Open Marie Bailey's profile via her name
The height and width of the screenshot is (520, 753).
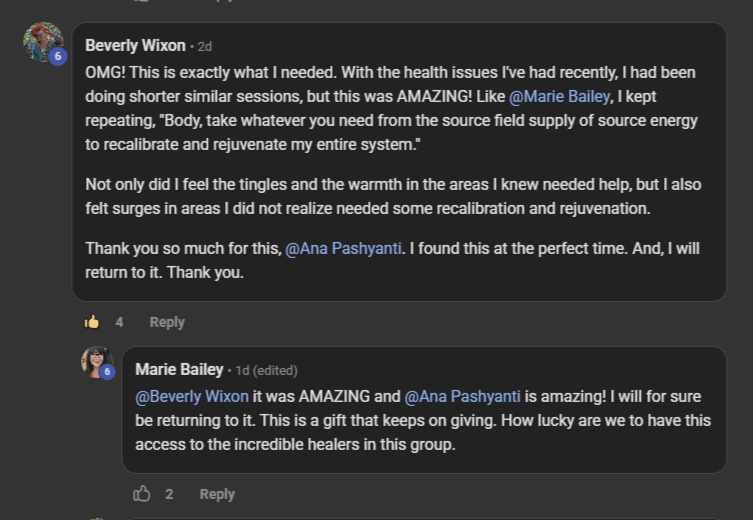tap(179, 370)
